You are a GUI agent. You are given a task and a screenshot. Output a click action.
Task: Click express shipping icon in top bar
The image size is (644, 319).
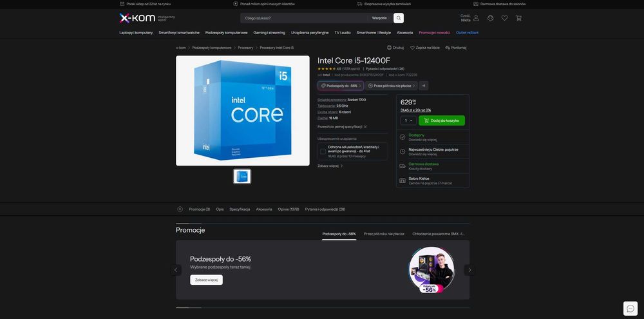coord(360,4)
